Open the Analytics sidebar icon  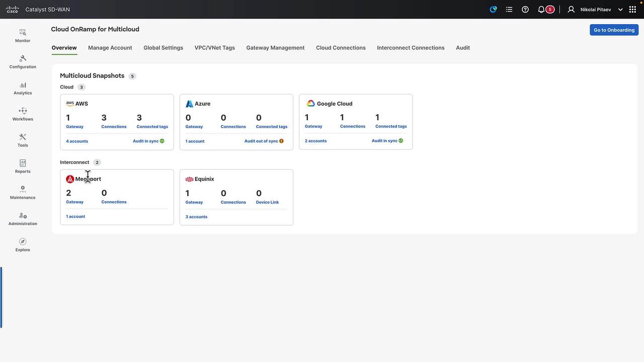click(23, 85)
